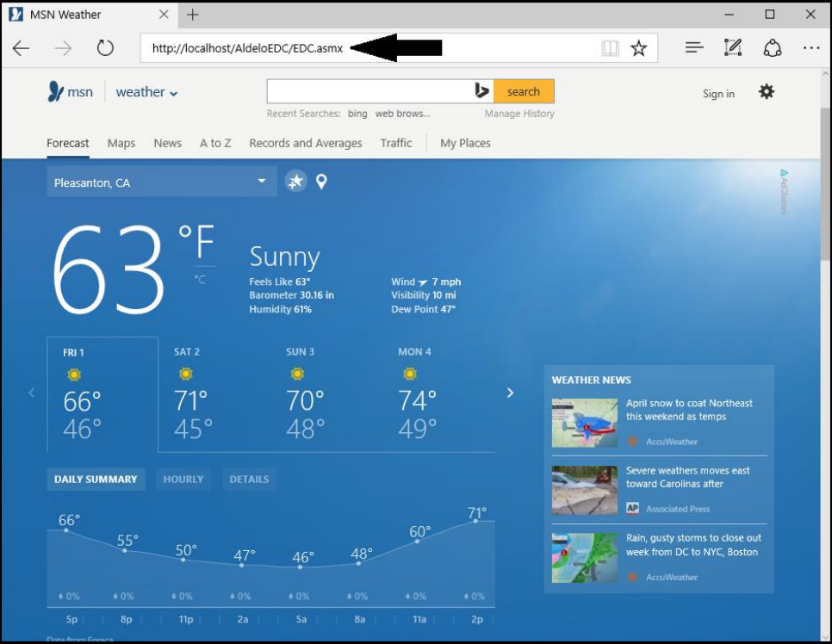Select the DETAILS view button
This screenshot has width=832, height=644.
click(x=249, y=479)
